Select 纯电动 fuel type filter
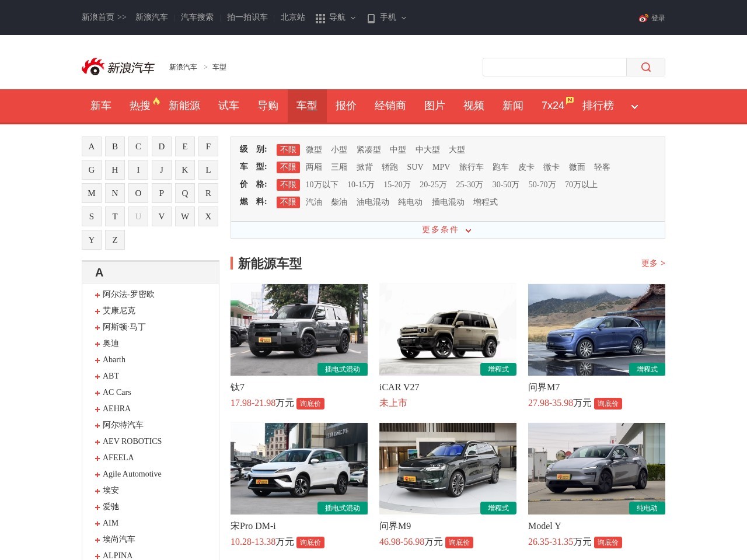Viewport: 747px width, 560px height. 410,202
